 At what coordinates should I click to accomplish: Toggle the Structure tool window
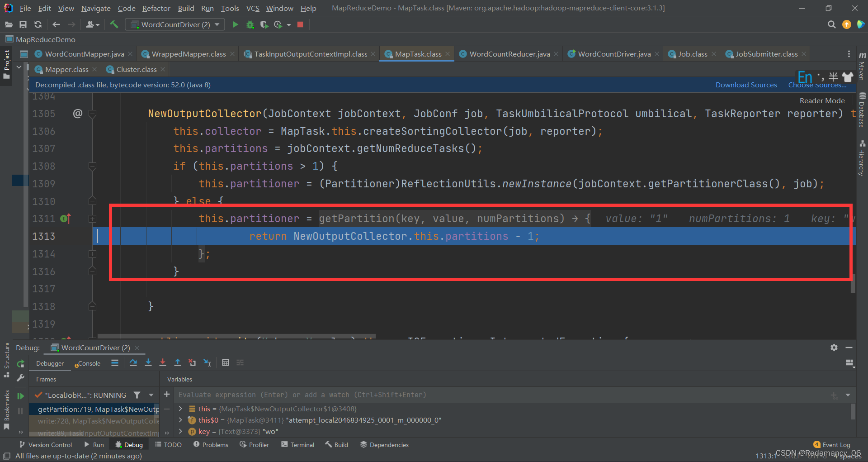pyautogui.click(x=6, y=360)
